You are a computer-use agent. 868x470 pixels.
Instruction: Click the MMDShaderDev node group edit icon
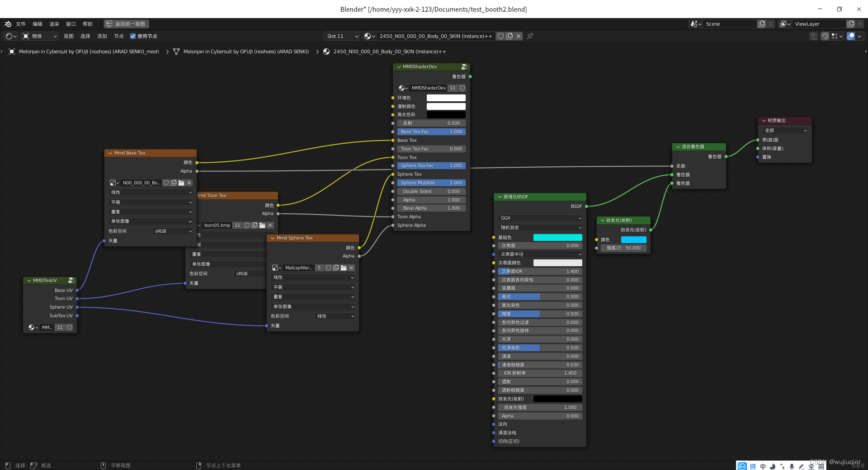[x=464, y=66]
